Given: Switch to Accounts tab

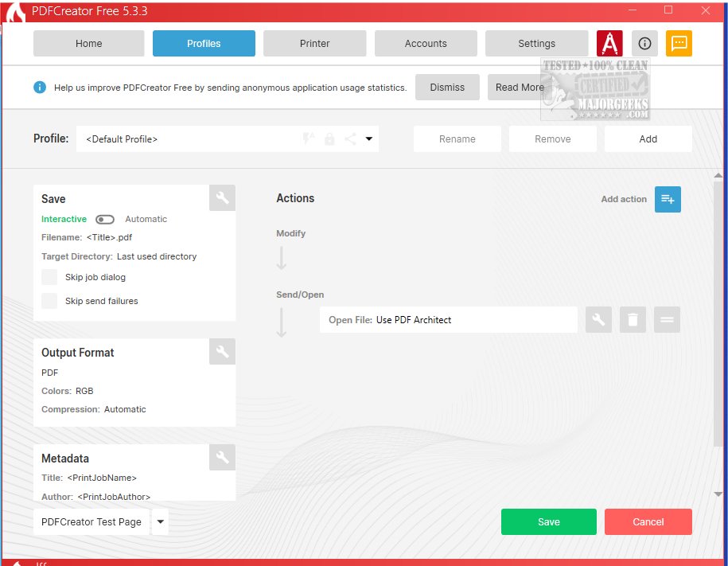Looking at the screenshot, I should click(x=426, y=43).
